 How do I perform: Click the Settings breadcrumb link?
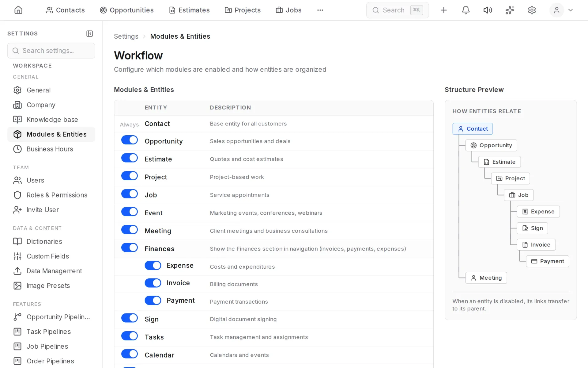(x=126, y=36)
